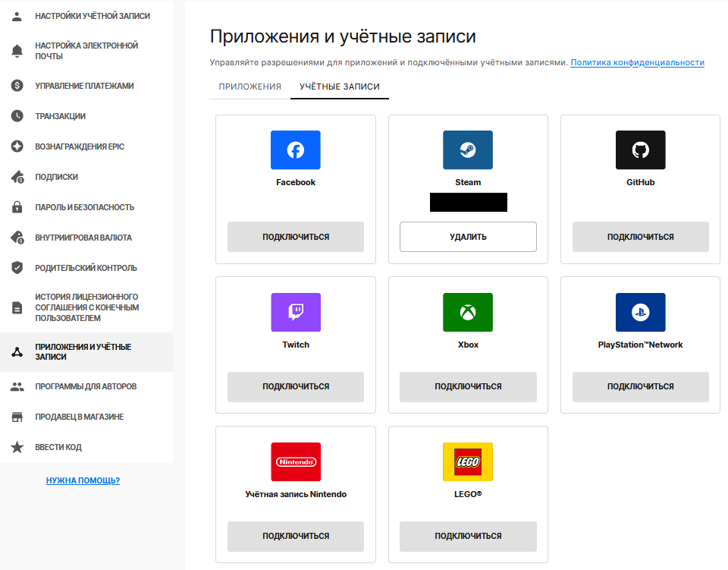
Task: Connect the GitHub account
Action: pos(641,237)
